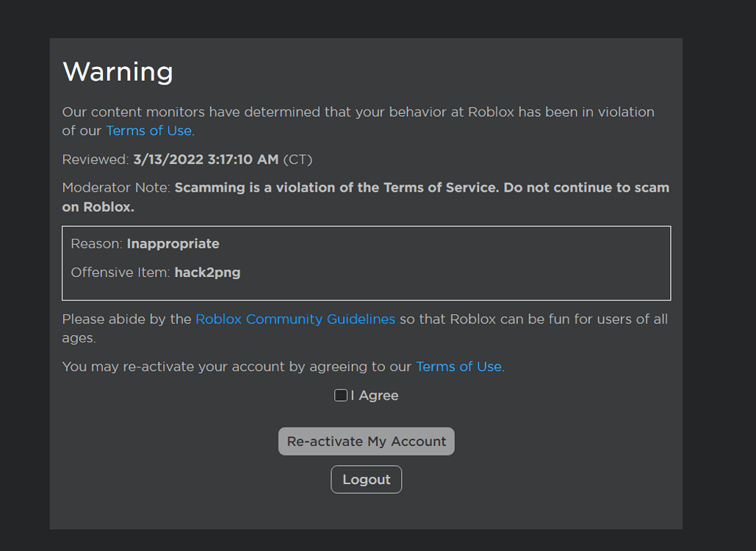Click the (CT) timezone label
The image size is (756, 551).
pos(298,159)
